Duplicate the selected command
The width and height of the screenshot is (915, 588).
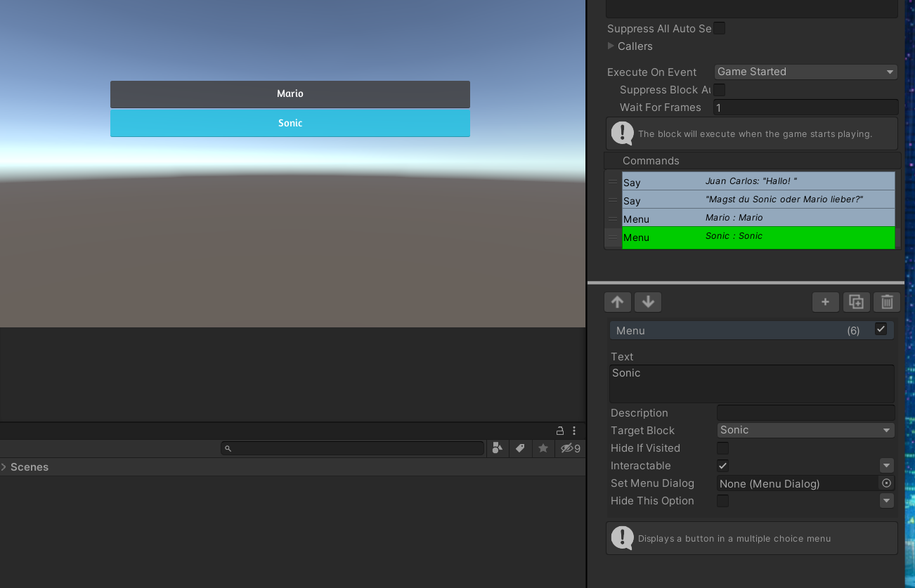[856, 302]
